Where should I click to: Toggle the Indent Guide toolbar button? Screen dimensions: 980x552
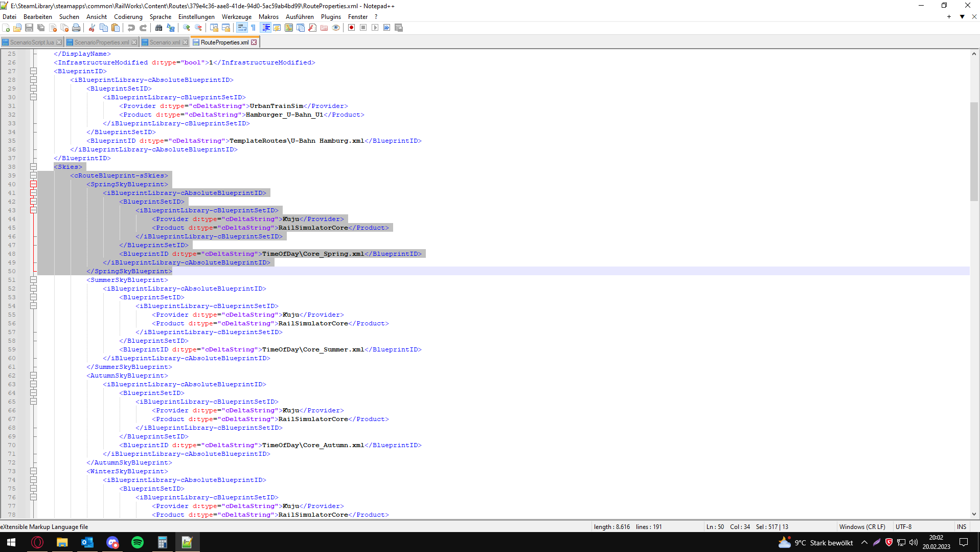click(265, 28)
